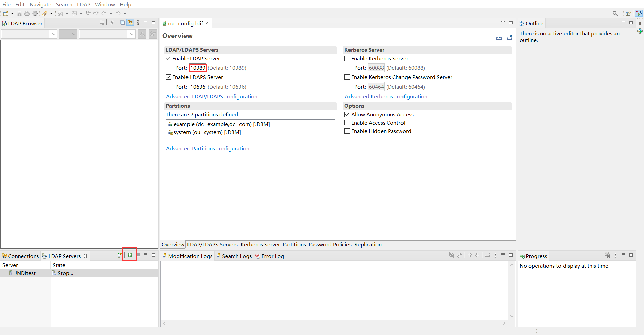Open the Search Logs tab
The height and width of the screenshot is (335, 644).
pyautogui.click(x=234, y=256)
